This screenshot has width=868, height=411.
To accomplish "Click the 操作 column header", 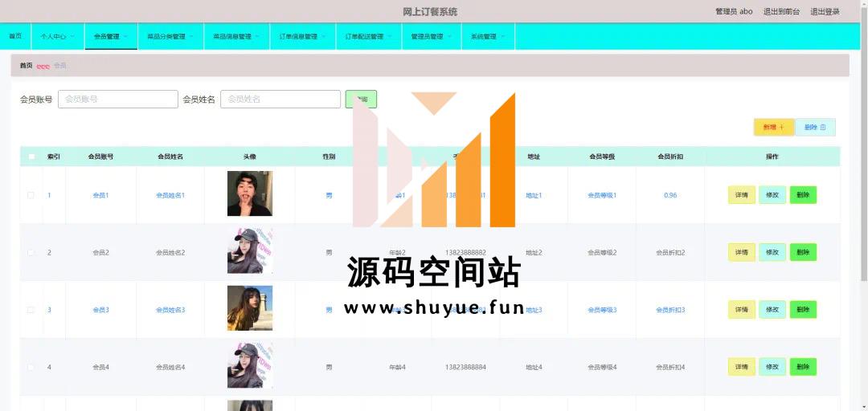I will (x=772, y=157).
